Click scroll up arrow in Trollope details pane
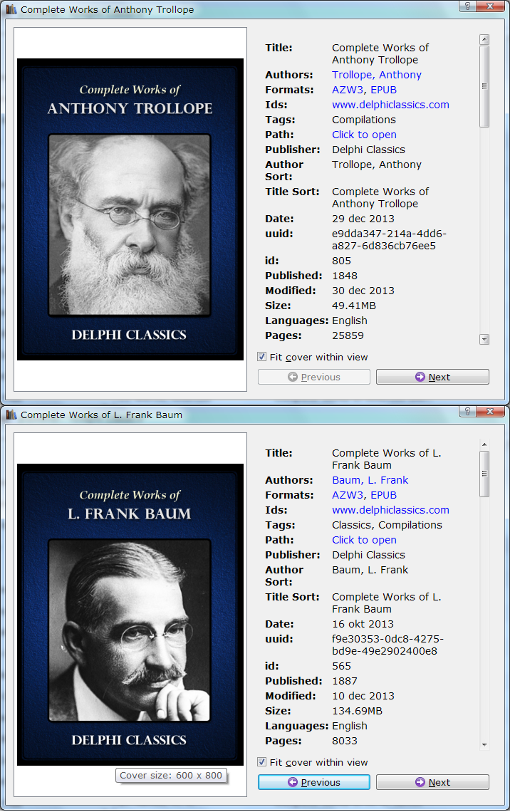Image resolution: width=510 pixels, height=812 pixels. (484, 39)
